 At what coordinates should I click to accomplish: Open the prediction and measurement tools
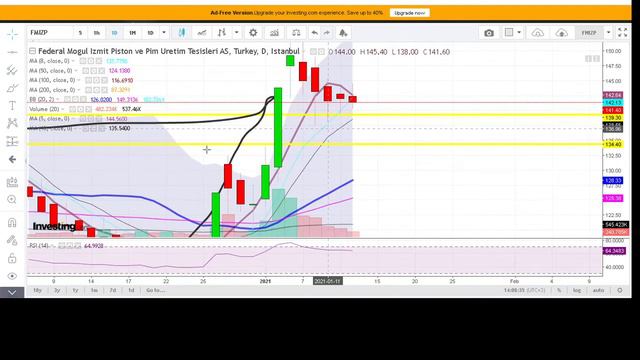pos(12,141)
